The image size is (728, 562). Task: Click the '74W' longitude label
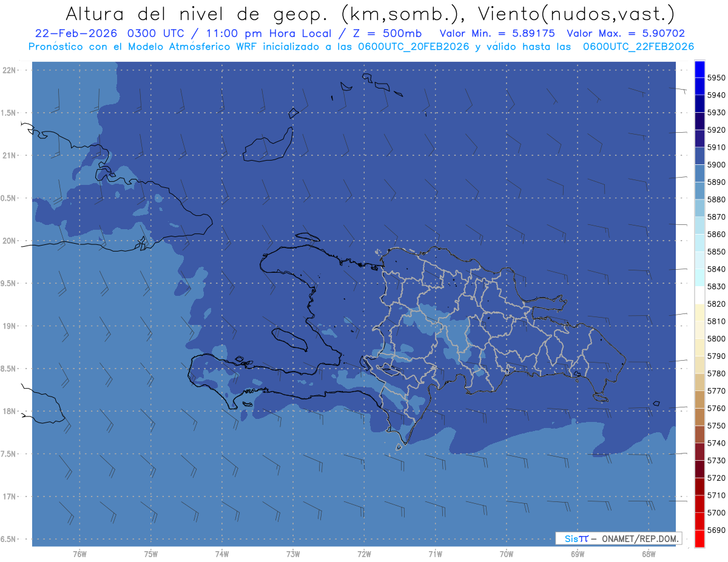221,554
